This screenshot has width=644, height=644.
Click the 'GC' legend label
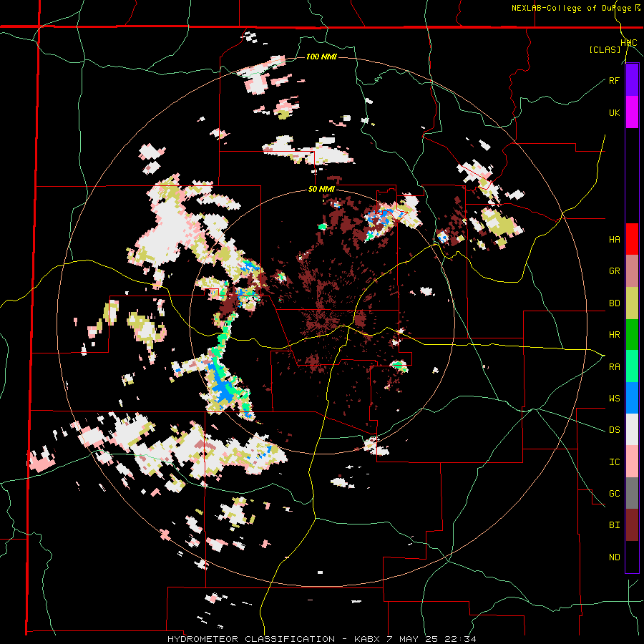tap(614, 494)
